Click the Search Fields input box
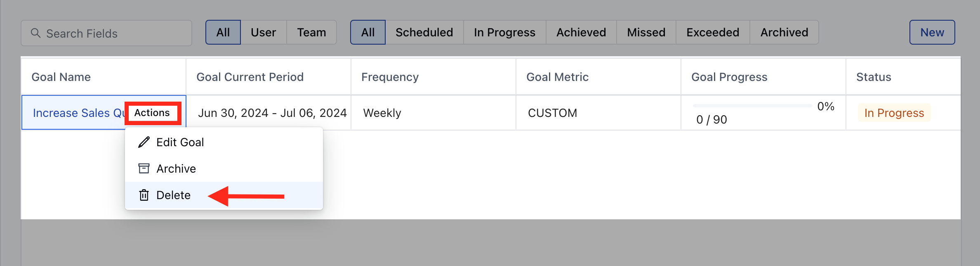The height and width of the screenshot is (266, 980). click(x=106, y=33)
